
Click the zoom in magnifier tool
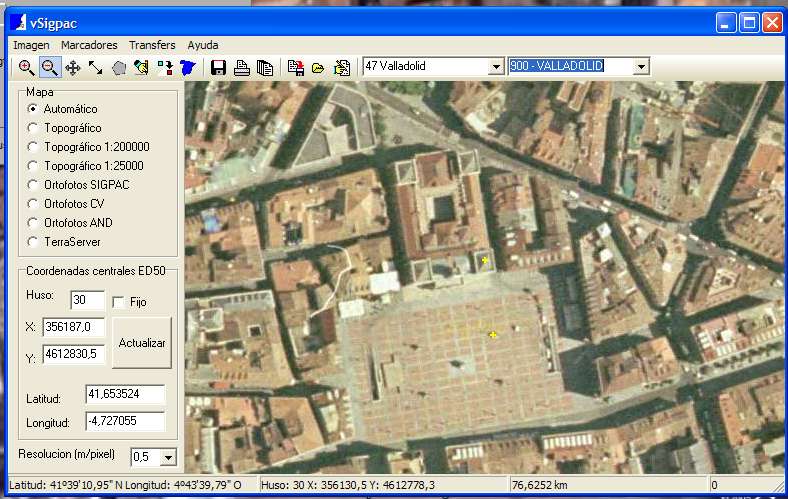[x=26, y=67]
